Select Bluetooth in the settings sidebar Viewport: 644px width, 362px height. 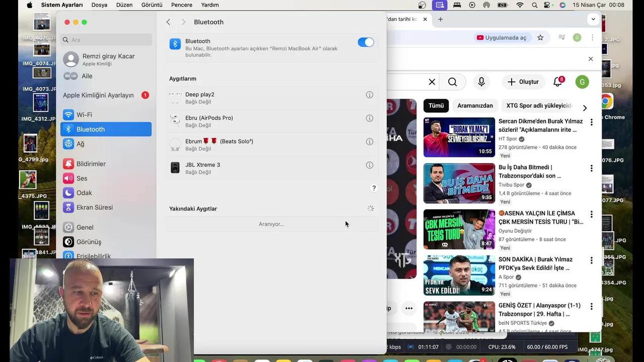coord(106,129)
